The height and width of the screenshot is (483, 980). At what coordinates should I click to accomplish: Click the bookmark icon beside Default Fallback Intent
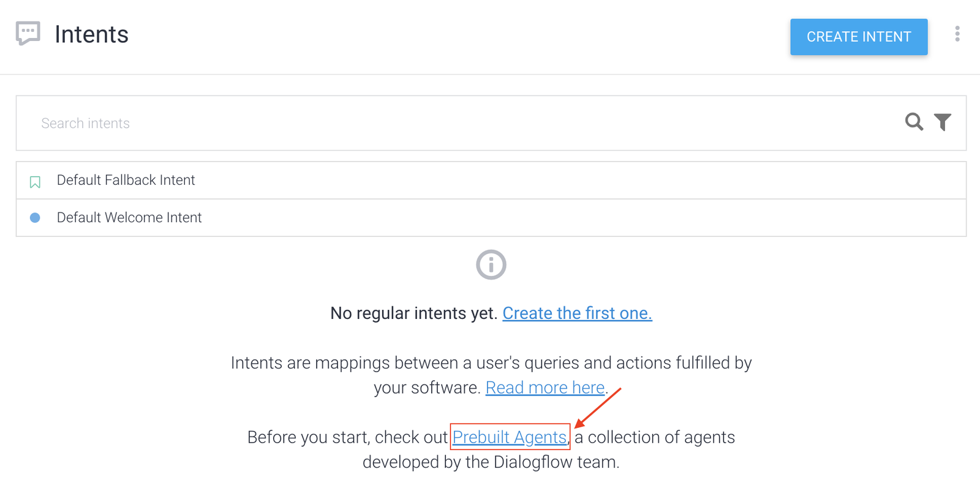tap(35, 180)
